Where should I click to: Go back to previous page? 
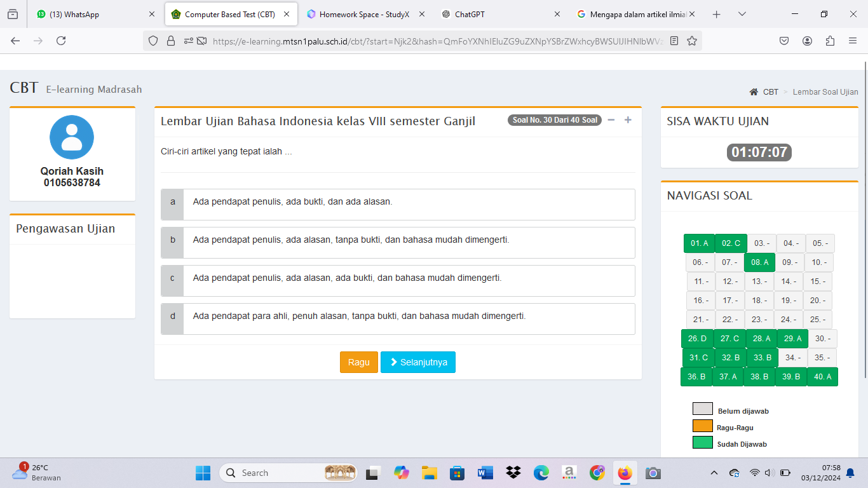tap(15, 41)
